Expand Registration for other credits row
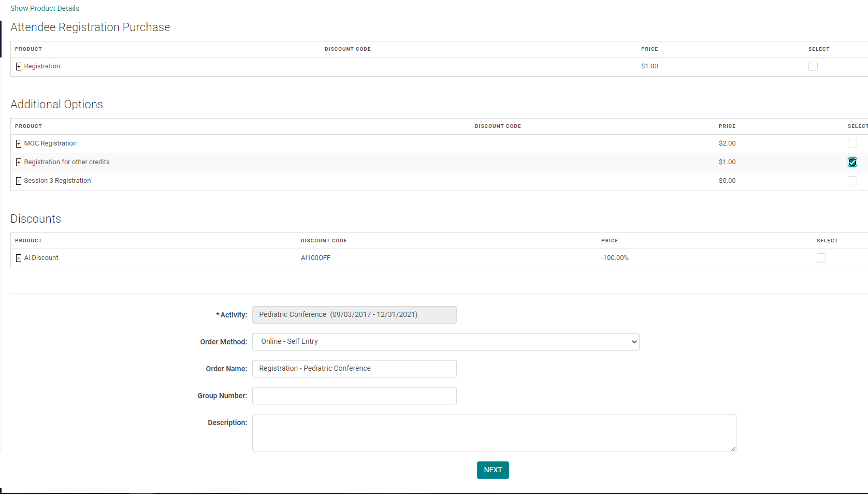 pyautogui.click(x=19, y=163)
